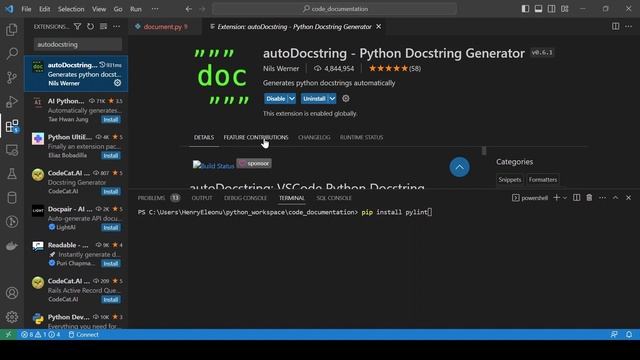Kill the terminal with trash icon
The width and height of the screenshot is (640, 360).
coord(589,198)
